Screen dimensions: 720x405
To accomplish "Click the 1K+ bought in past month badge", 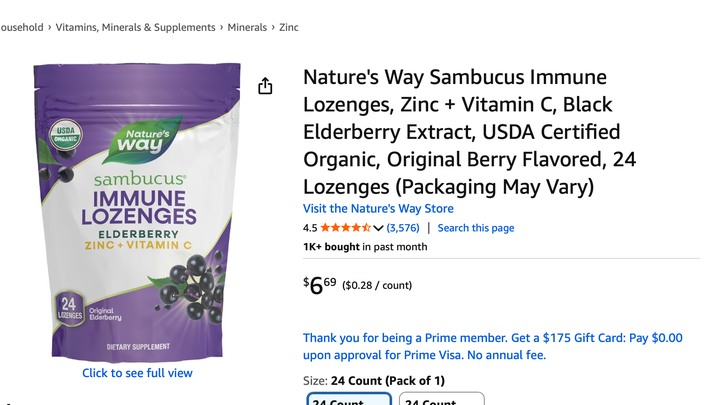I will tap(365, 247).
